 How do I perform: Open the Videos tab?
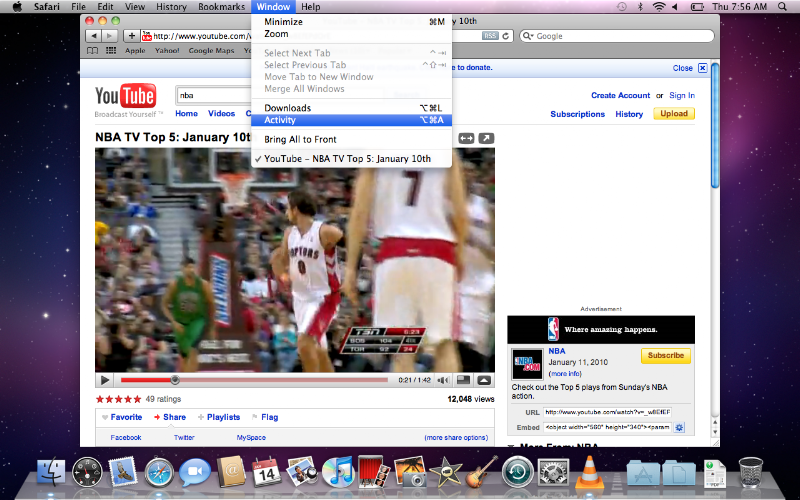221,114
